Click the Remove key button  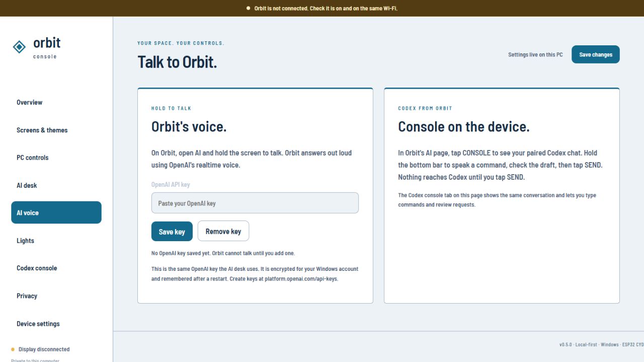[223, 231]
